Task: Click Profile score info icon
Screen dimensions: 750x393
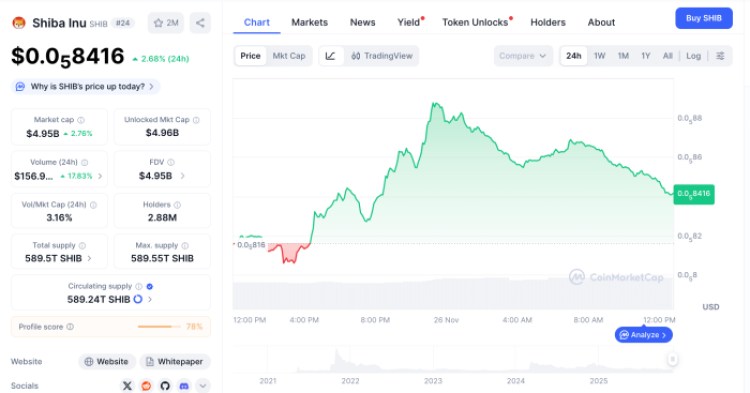Action: tap(70, 327)
